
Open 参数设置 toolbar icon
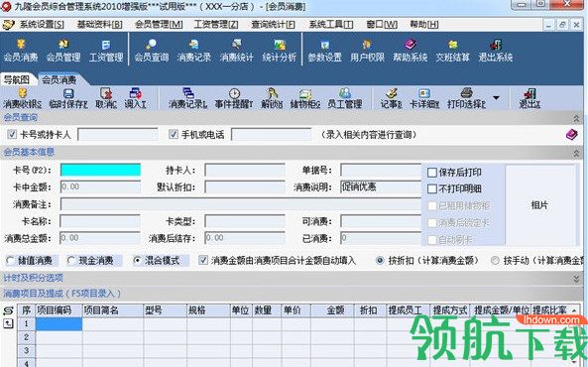coord(325,51)
